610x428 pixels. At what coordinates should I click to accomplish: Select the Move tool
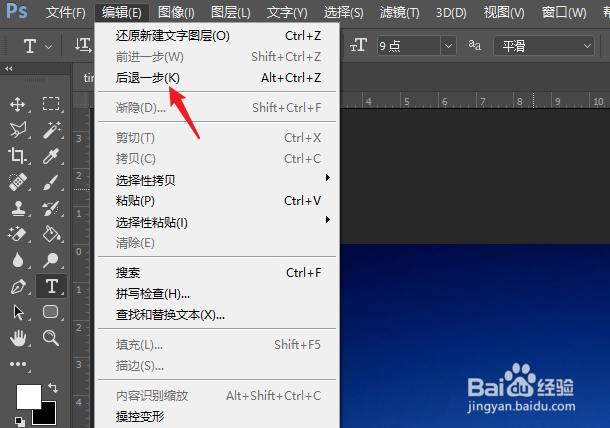pos(18,104)
